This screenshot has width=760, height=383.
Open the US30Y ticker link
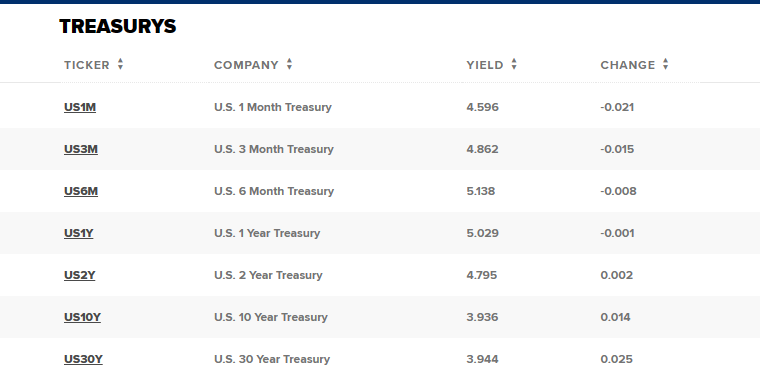click(x=83, y=359)
